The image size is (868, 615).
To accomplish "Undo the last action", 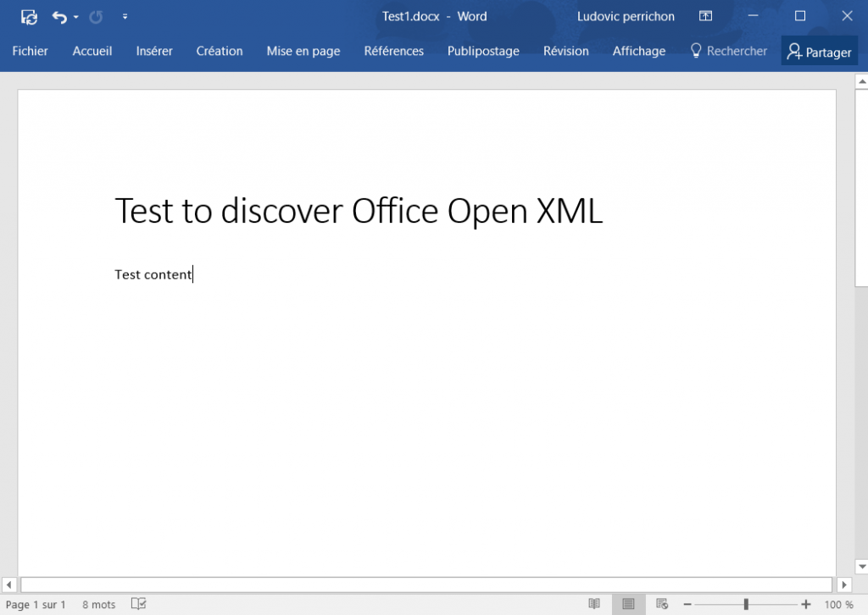I will (x=59, y=17).
